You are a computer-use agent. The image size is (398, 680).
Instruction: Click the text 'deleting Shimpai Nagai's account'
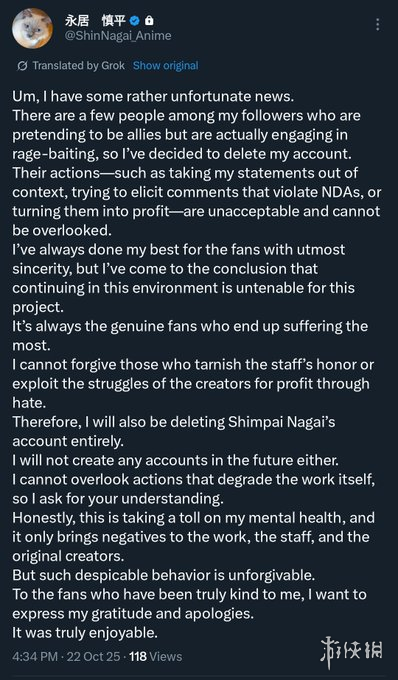[x=173, y=431]
